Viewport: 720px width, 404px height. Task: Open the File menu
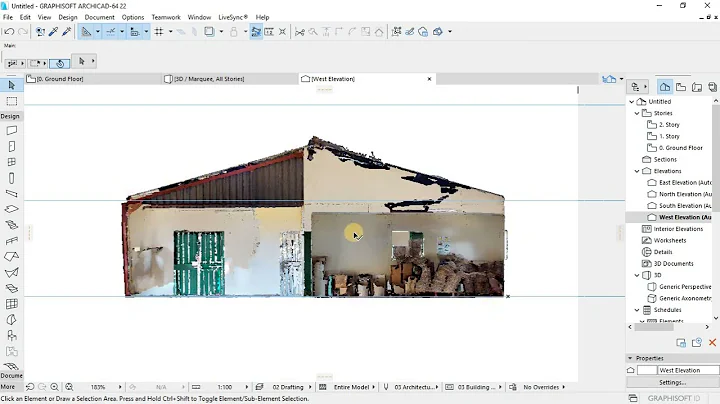[x=8, y=17]
